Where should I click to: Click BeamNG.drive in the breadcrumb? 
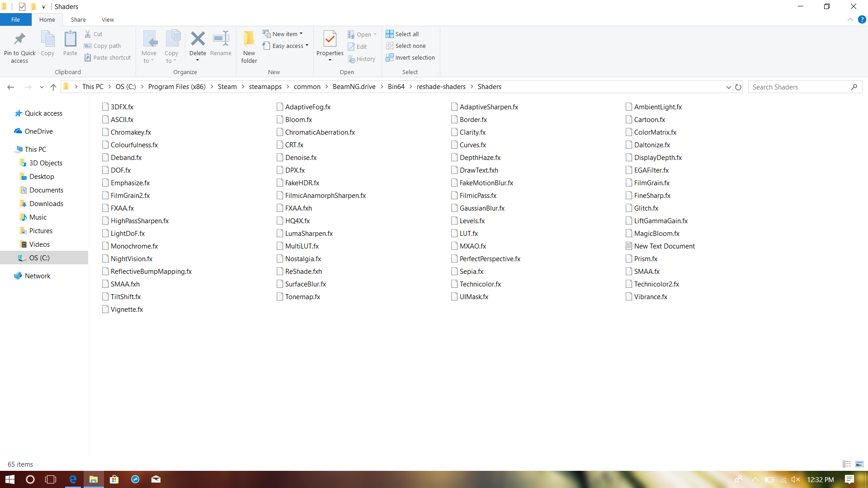tap(354, 87)
